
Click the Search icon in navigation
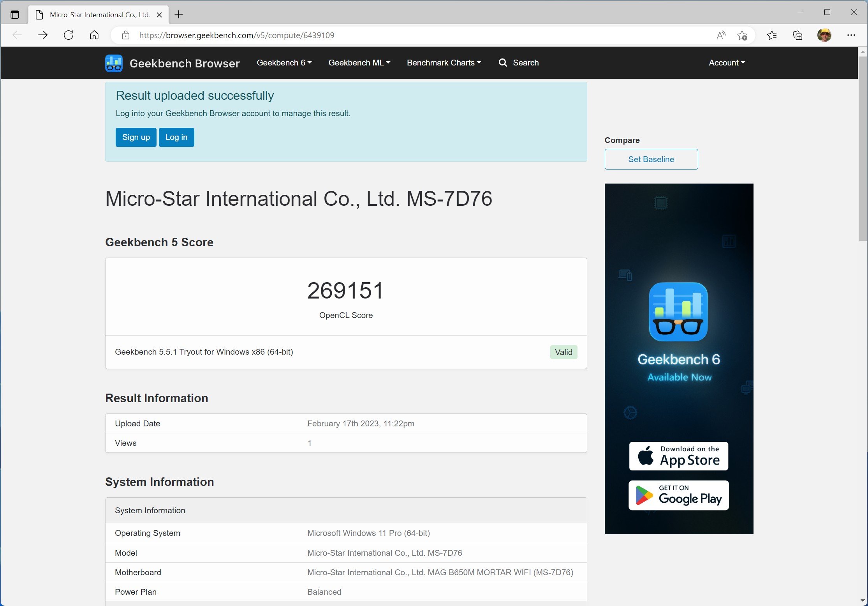503,63
